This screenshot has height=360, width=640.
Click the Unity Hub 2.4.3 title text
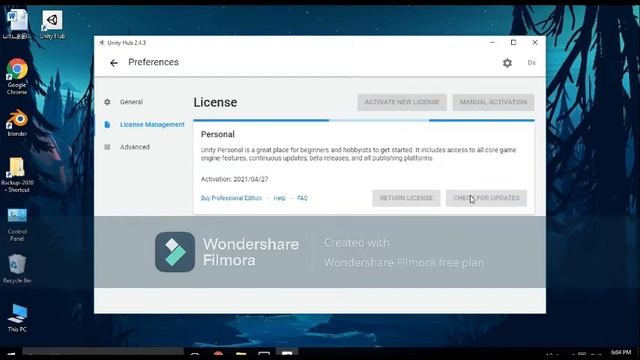pyautogui.click(x=126, y=43)
